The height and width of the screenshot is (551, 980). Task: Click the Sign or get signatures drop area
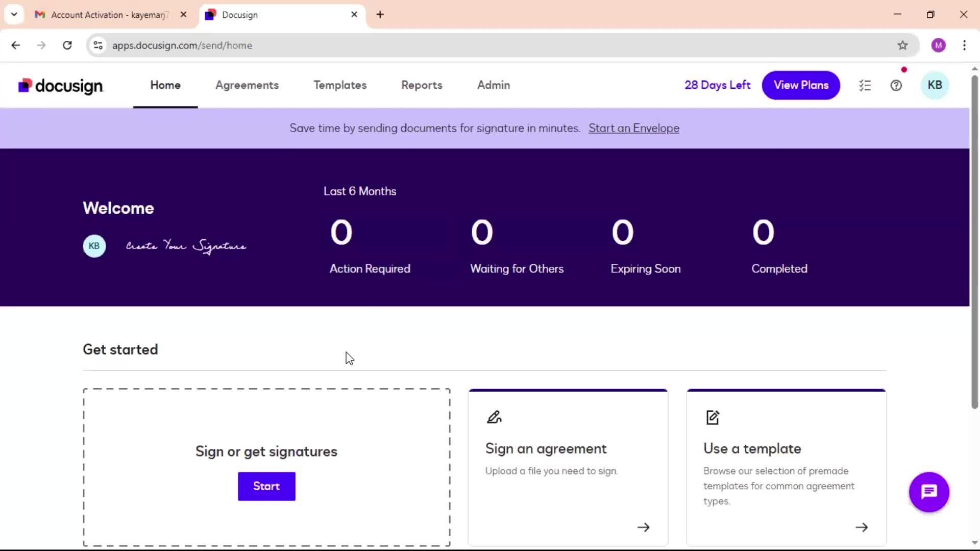266,467
